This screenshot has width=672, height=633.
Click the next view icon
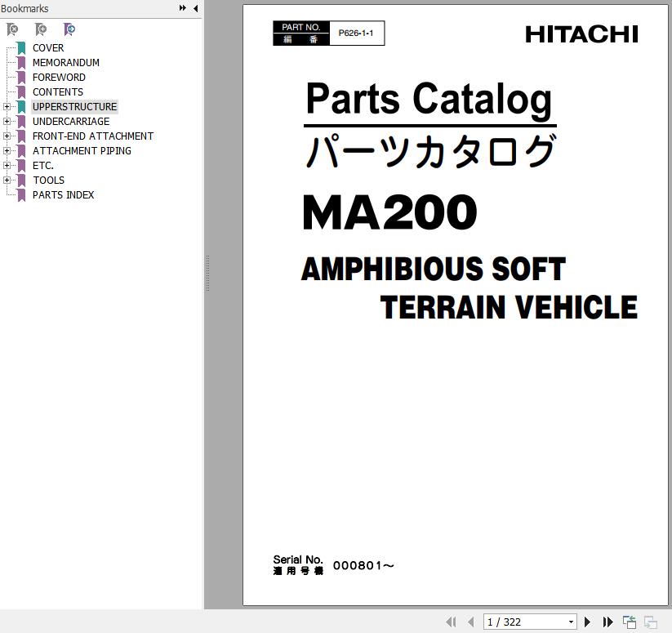coord(650,622)
